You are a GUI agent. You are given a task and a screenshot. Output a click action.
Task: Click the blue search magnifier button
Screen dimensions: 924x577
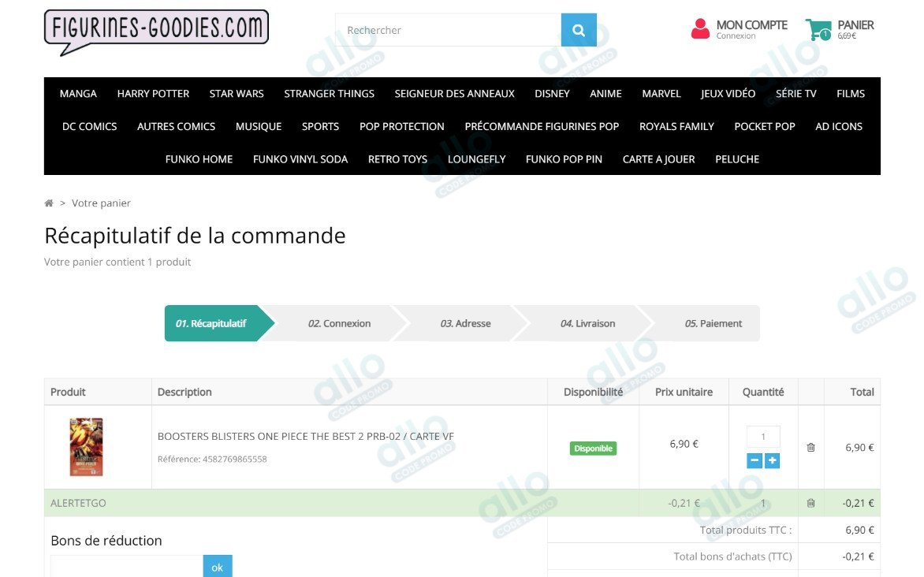point(579,30)
